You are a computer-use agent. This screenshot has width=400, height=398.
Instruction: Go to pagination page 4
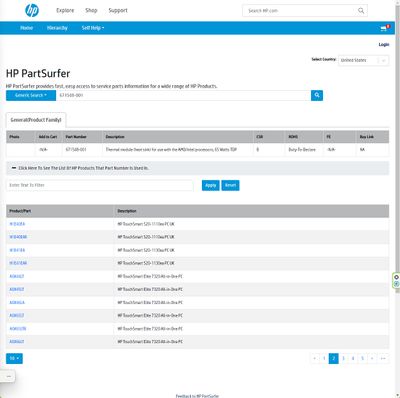(x=353, y=358)
